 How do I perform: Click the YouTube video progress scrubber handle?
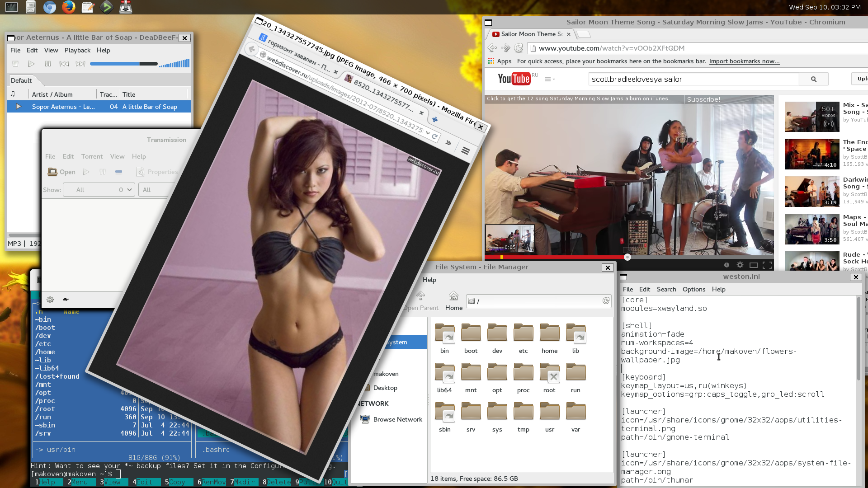tap(627, 257)
